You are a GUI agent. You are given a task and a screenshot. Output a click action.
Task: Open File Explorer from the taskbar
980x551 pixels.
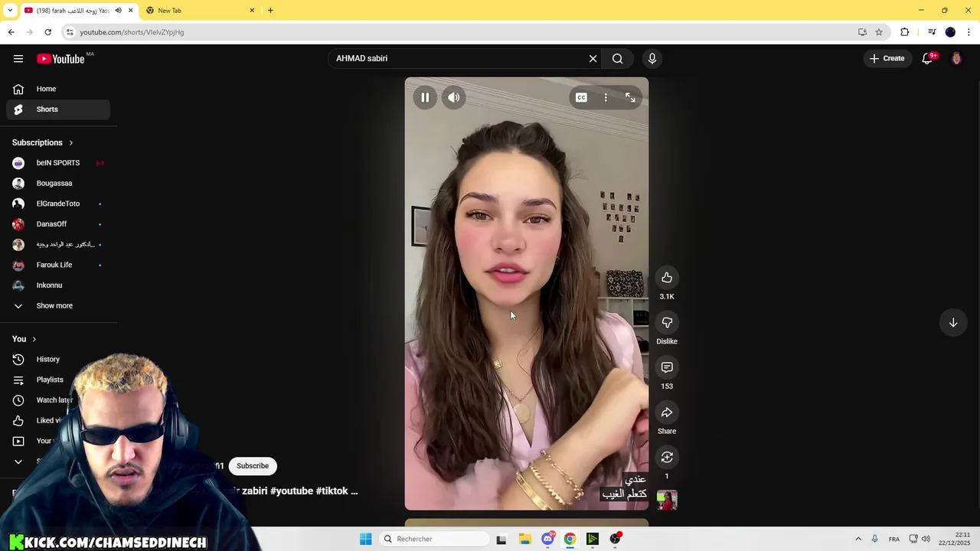524,540
